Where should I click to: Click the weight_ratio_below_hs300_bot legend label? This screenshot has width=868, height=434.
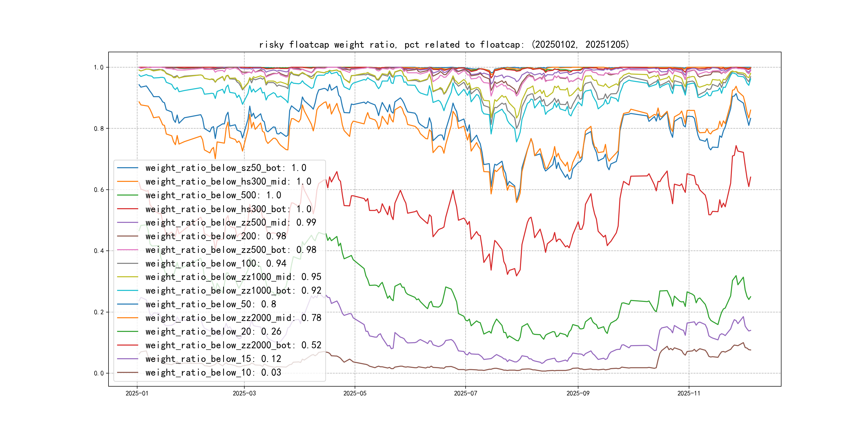tap(228, 209)
